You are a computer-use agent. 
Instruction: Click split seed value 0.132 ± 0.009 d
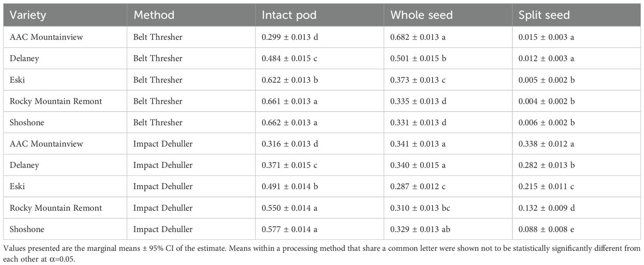(547, 208)
